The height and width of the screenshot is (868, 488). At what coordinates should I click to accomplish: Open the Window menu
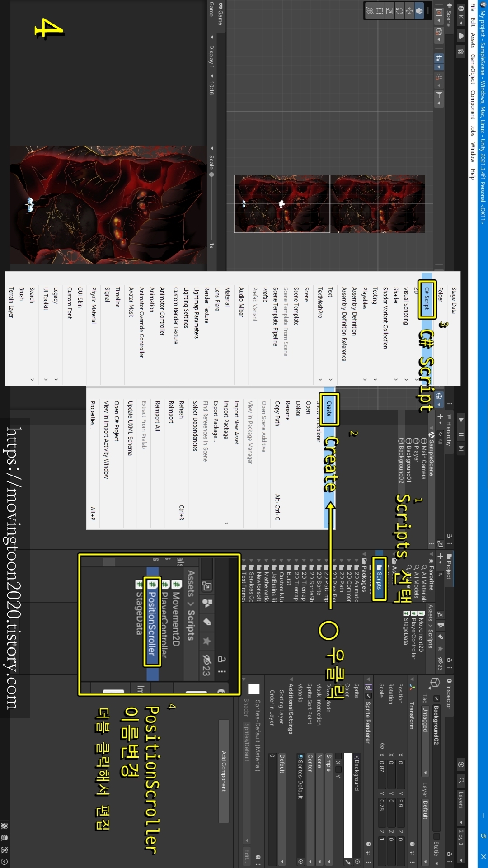(473, 152)
